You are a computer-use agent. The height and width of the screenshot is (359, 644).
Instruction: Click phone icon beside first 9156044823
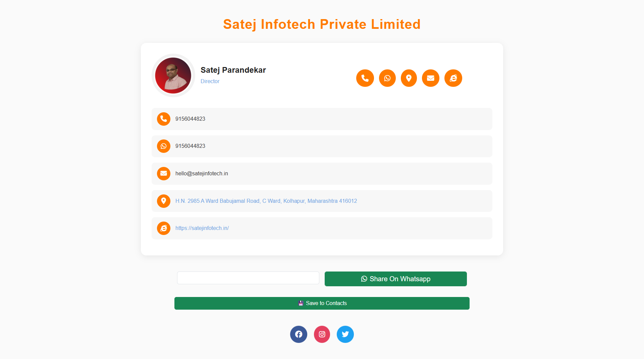tap(164, 119)
